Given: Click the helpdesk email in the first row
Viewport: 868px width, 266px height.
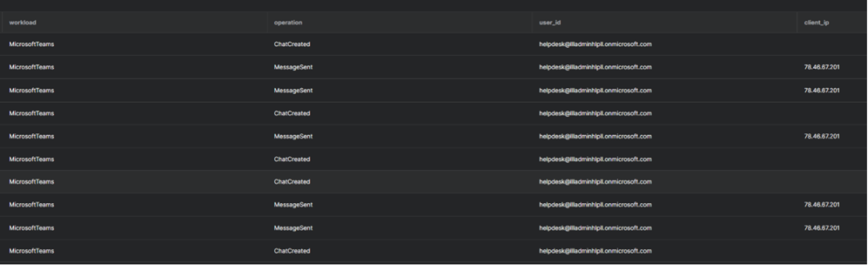Looking at the screenshot, I should [595, 44].
